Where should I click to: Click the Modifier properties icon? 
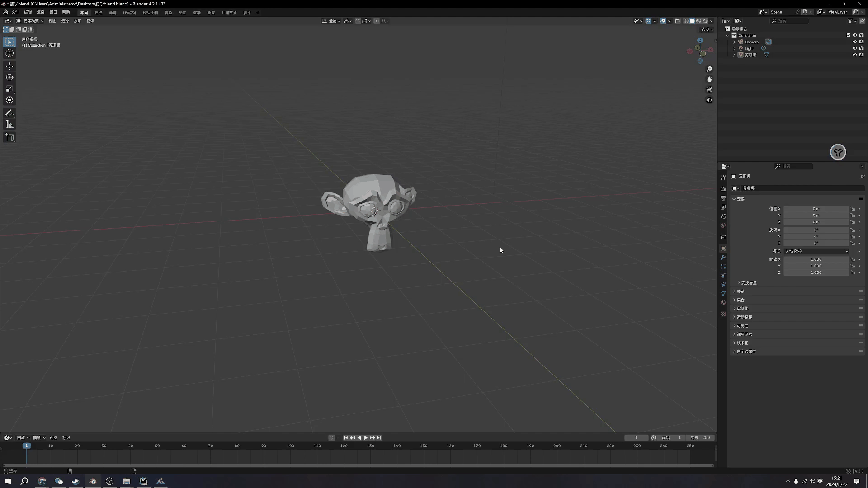[x=723, y=258]
